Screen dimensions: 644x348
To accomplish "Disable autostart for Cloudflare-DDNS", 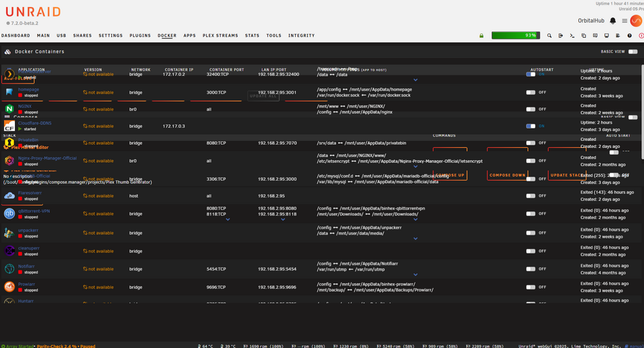I will tap(531, 126).
